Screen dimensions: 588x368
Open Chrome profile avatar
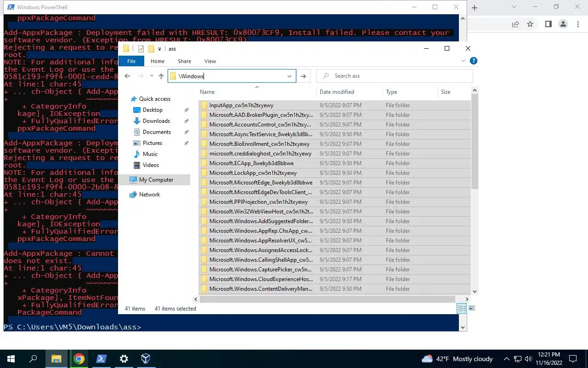point(563,24)
